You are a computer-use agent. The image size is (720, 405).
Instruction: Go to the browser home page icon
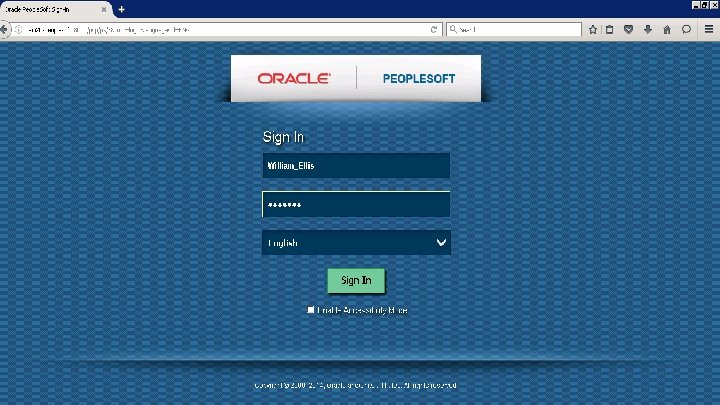(x=667, y=29)
